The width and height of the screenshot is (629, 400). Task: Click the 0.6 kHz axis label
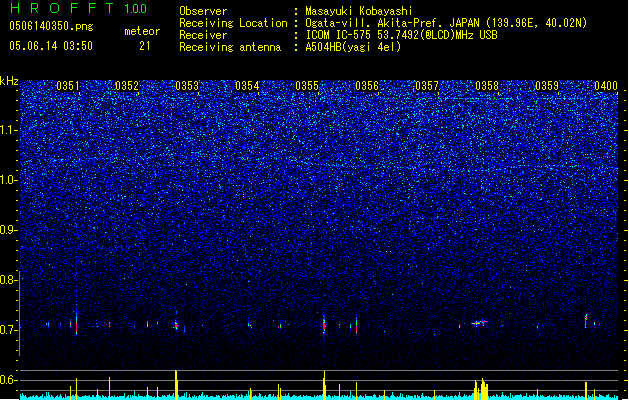8,380
